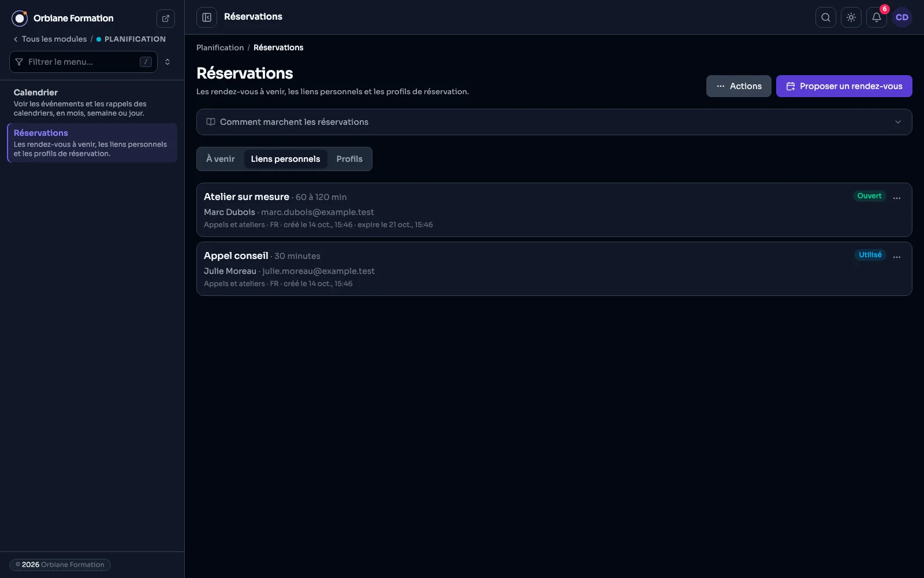
Task: Click the Utilisé status badge
Action: (x=870, y=255)
